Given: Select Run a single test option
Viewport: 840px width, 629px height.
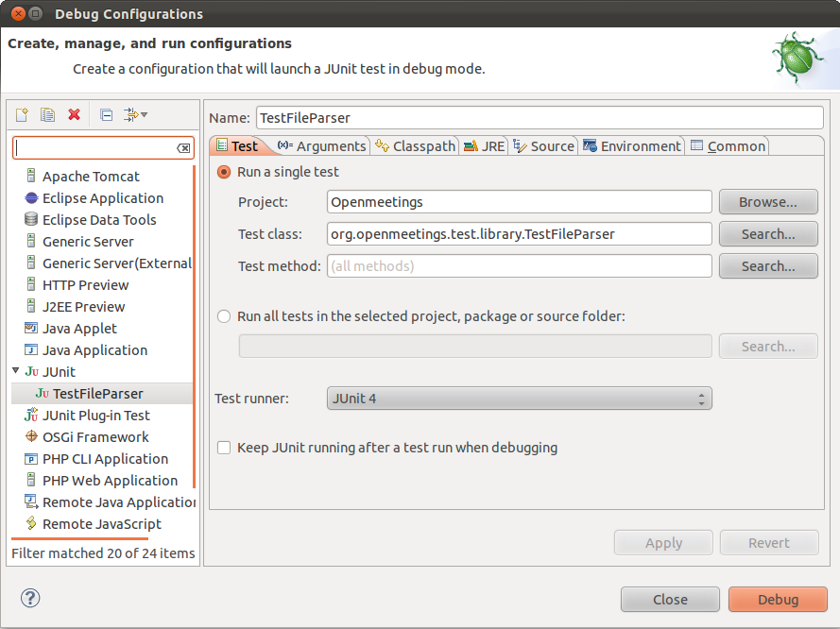Looking at the screenshot, I should (x=224, y=172).
